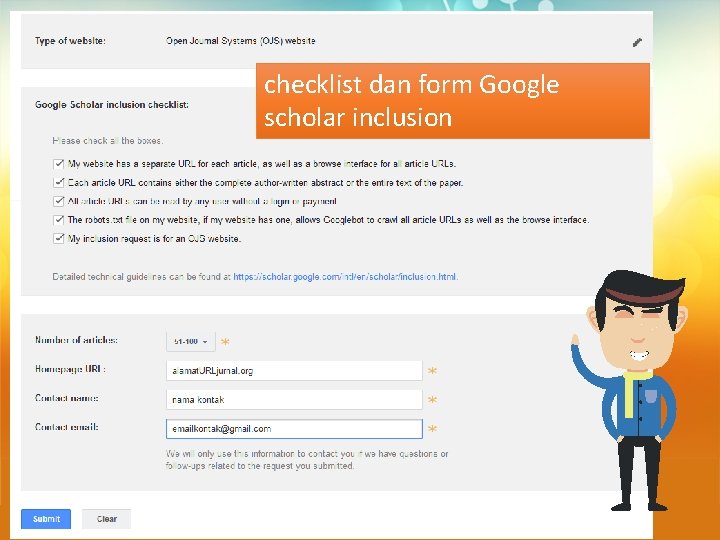Click the Homepage URL input field
Viewport: 720px width, 540px height.
pyautogui.click(x=294, y=370)
